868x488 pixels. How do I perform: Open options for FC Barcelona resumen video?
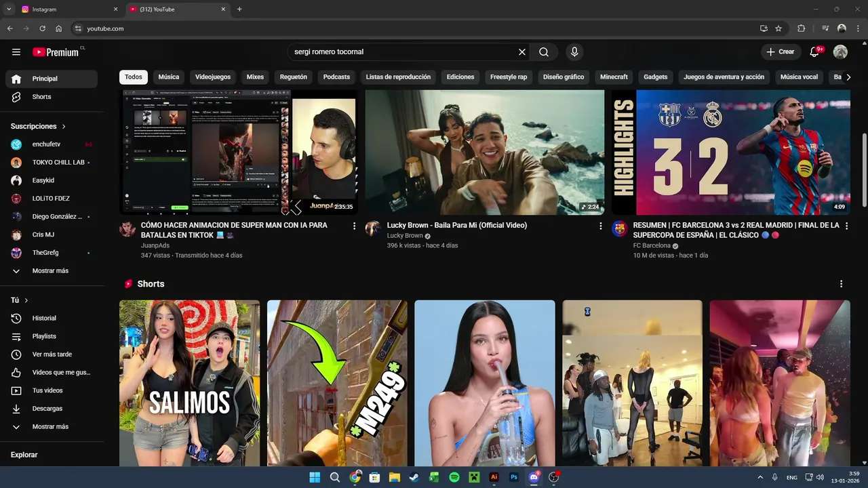846,226
